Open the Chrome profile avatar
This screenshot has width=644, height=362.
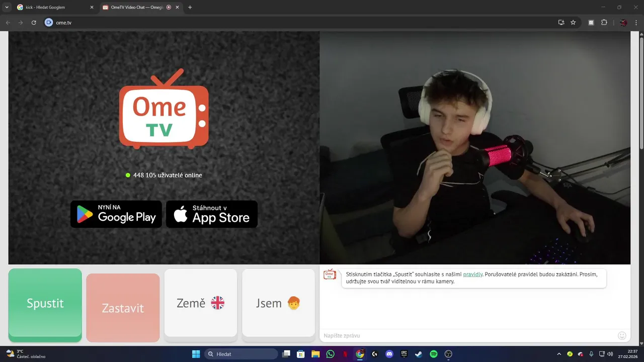(623, 23)
